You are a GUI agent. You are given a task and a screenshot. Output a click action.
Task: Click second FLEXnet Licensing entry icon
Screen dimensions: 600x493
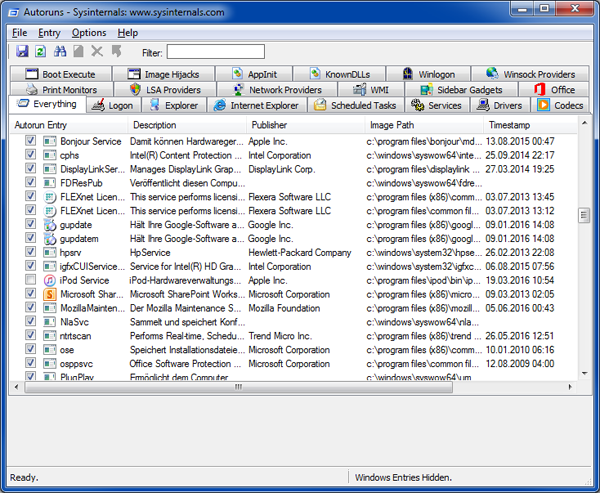coord(50,211)
